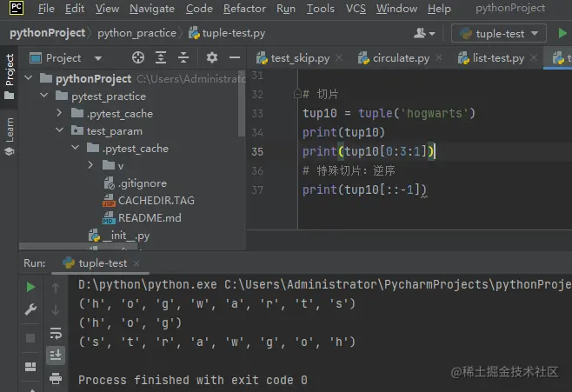Click the Collapse All icon
The height and width of the screenshot is (392, 572).
click(x=183, y=57)
